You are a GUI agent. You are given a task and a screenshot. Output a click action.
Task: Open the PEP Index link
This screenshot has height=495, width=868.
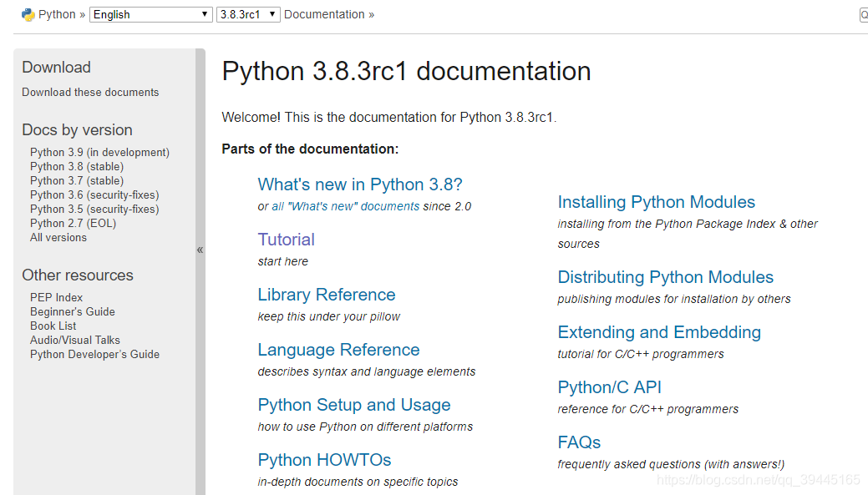click(x=57, y=297)
